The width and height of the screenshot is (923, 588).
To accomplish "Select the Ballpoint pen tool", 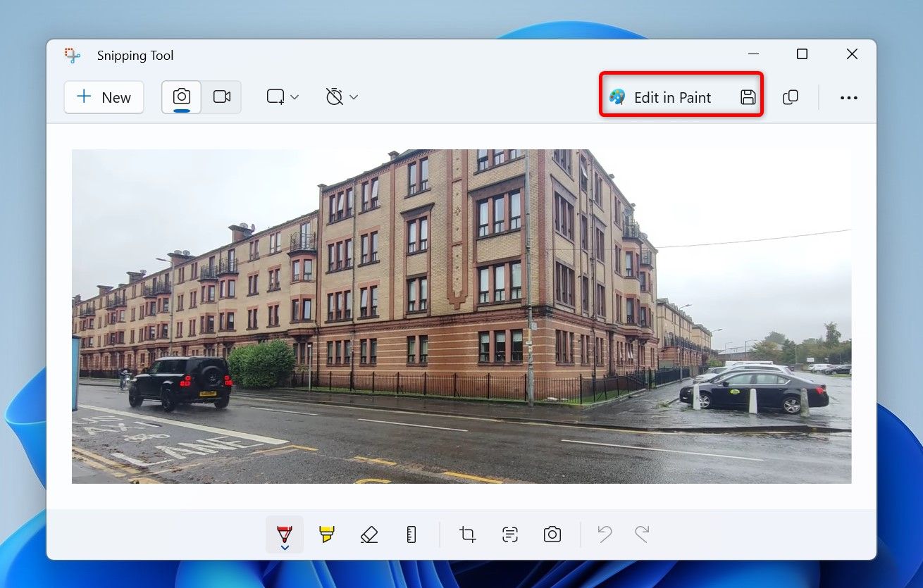I will pos(285,534).
